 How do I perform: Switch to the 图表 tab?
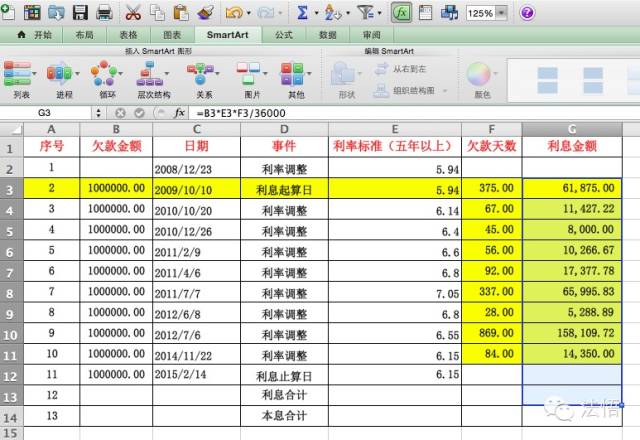172,35
